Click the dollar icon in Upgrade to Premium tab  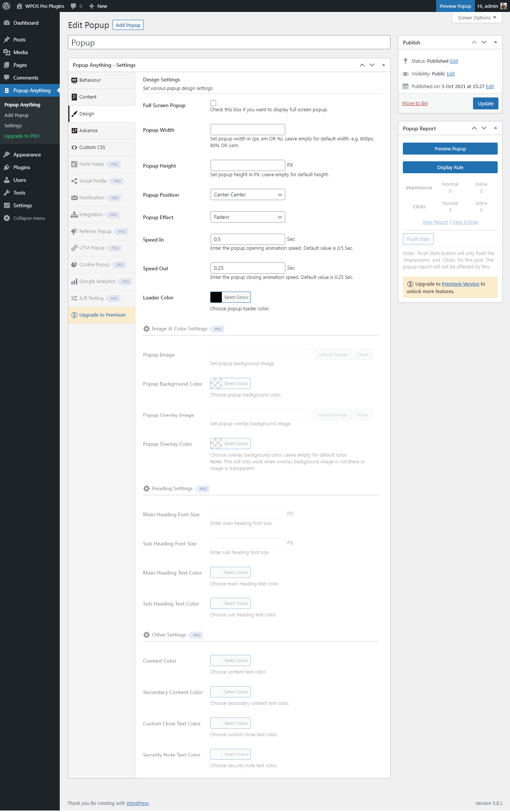74,315
